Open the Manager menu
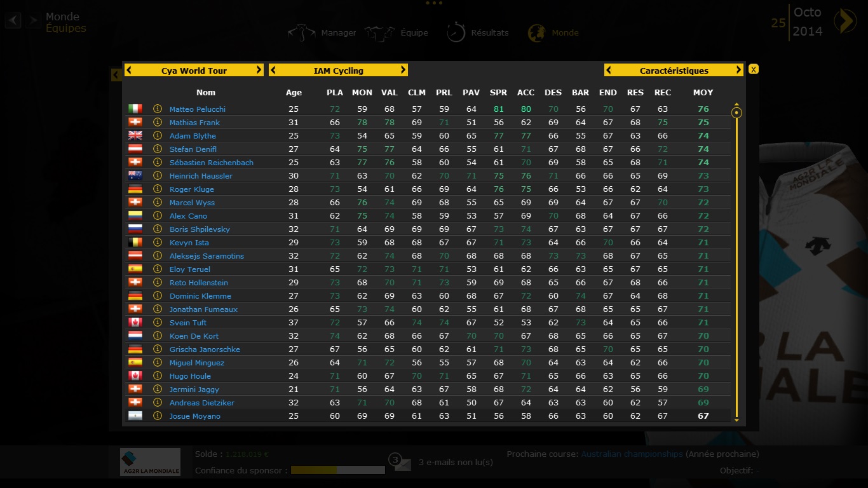Screen dimensions: 868x488 (x=322, y=32)
